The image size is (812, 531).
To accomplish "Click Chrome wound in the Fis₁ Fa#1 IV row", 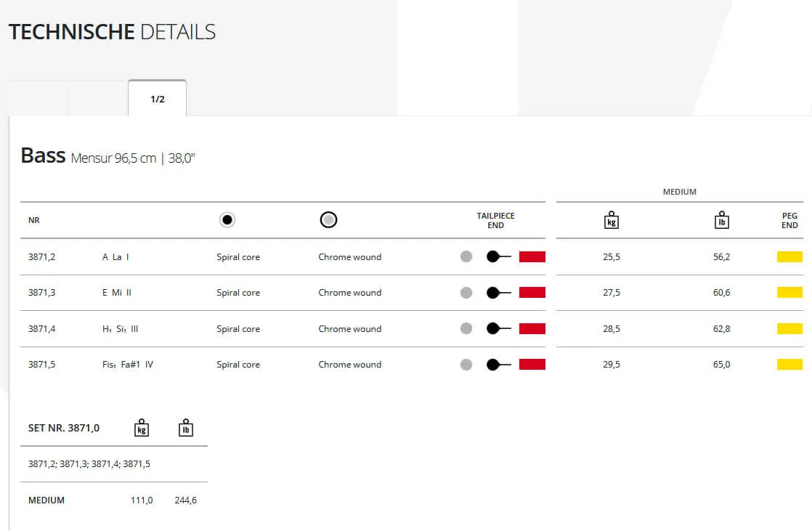I will (x=349, y=365).
